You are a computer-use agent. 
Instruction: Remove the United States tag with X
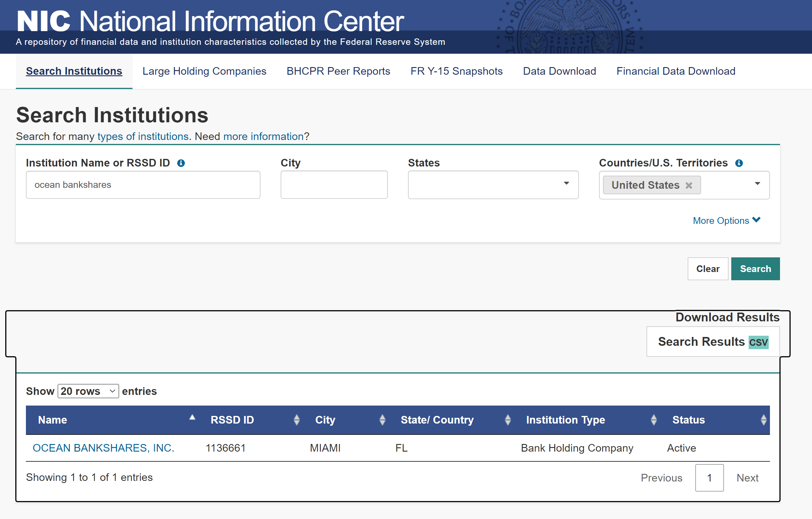coord(689,185)
